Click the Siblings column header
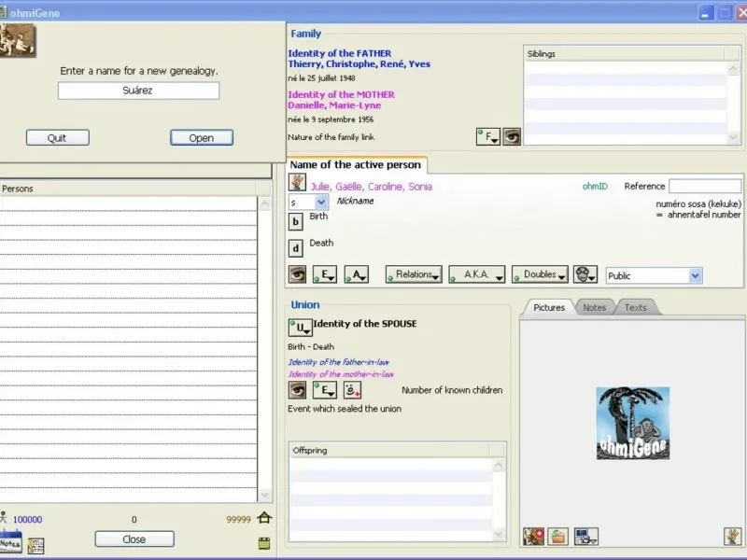The image size is (747, 560). pyautogui.click(x=624, y=54)
